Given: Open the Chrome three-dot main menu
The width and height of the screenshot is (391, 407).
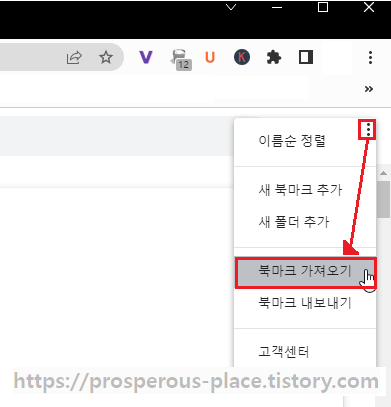Looking at the screenshot, I should [370, 58].
